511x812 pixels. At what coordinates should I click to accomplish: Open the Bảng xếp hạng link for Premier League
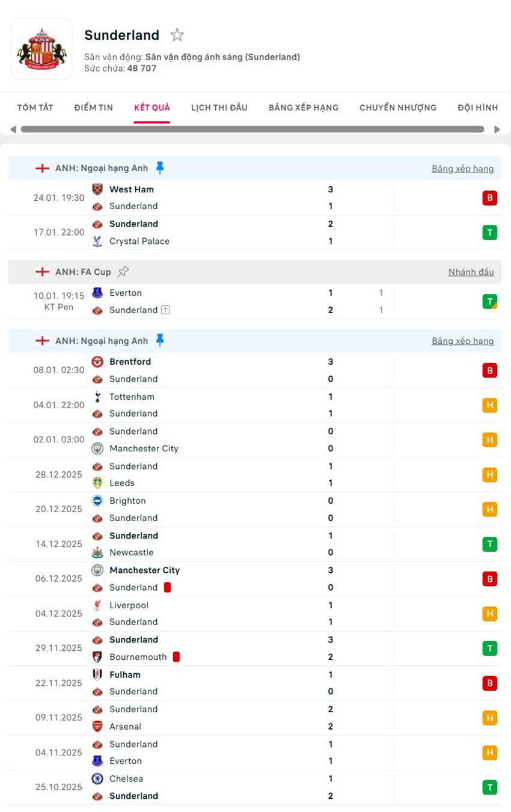pos(463,168)
